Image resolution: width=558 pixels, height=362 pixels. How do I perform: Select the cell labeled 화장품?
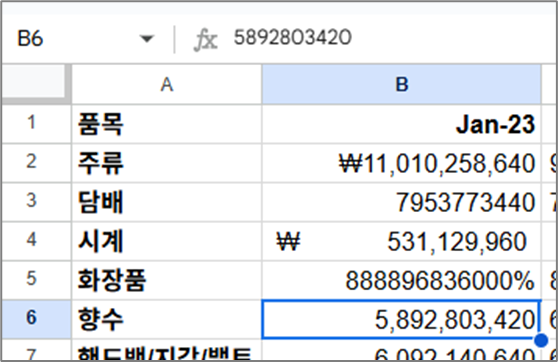tap(167, 280)
